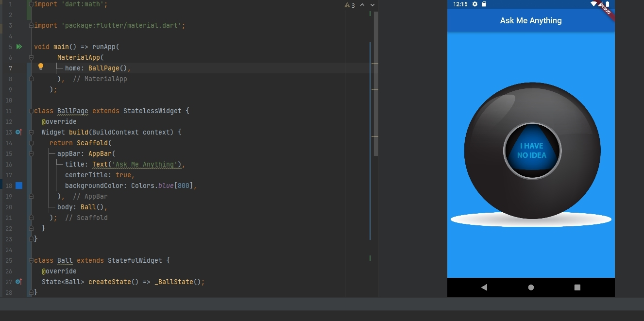The image size is (644, 321).
Task: Click 'StatefulWidget' on line 25
Action: [x=135, y=260]
